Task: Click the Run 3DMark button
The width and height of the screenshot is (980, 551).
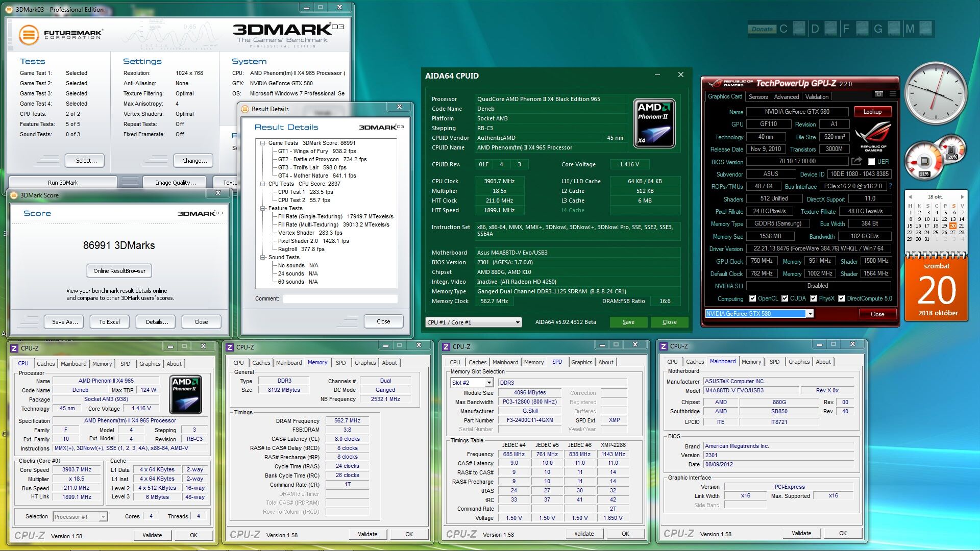Action: coord(63,182)
